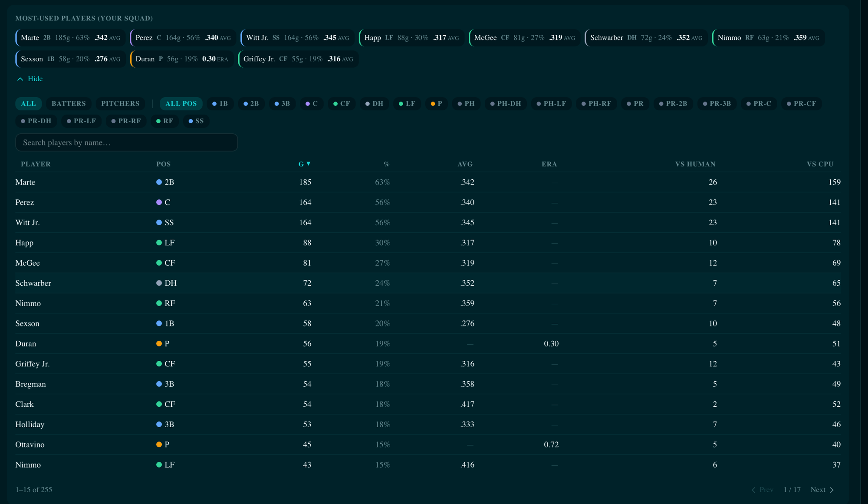868x504 pixels.
Task: Click Ottavino's 0.72 ERA value
Action: pos(551,444)
